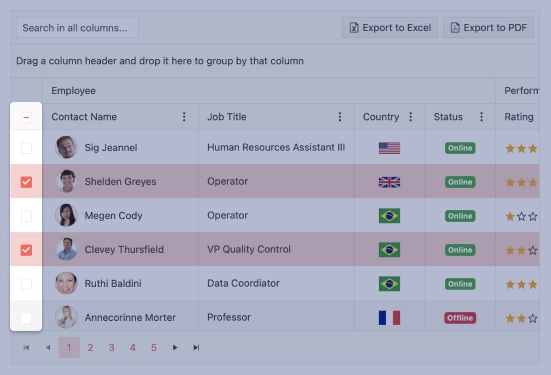Tick Annecorinne Morter row checkbox
551x375 pixels.
click(x=26, y=318)
